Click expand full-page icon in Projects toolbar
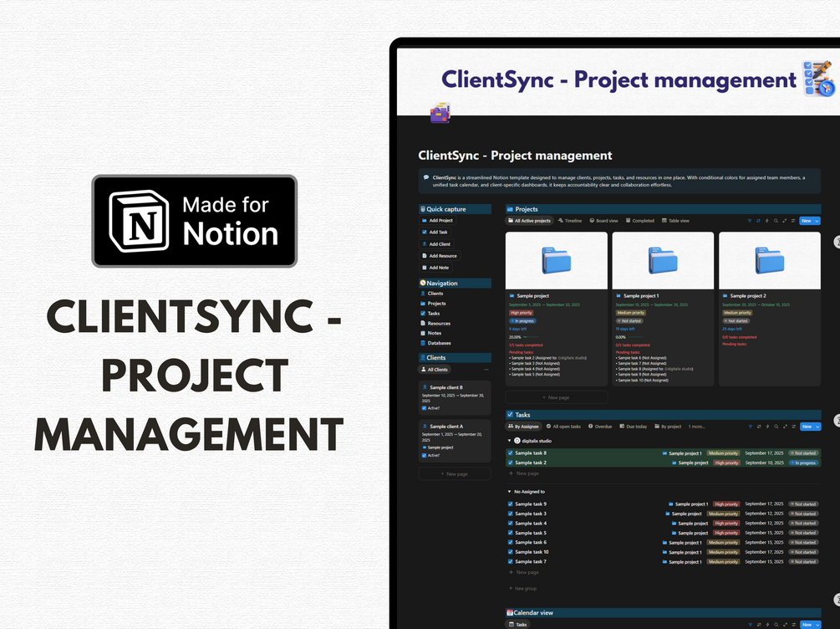Image resolution: width=840 pixels, height=629 pixels. (x=784, y=221)
